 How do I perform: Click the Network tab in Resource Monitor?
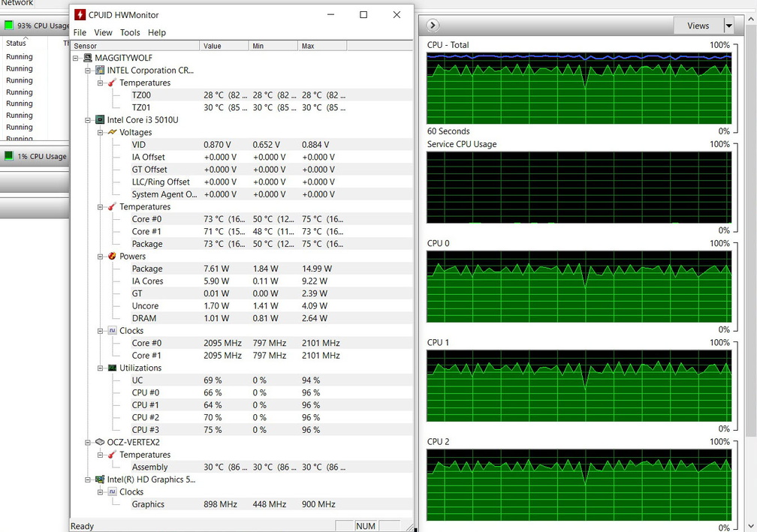[17, 3]
